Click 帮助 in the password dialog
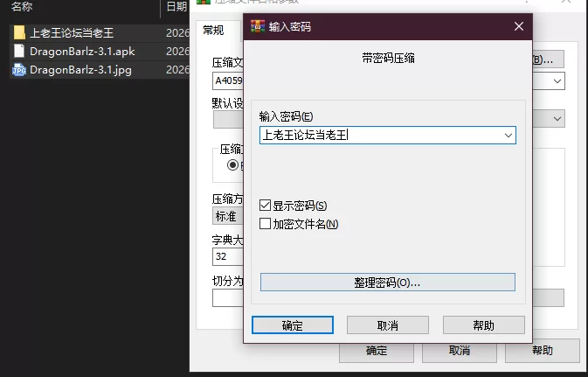Viewport: 588px width, 377px height. tap(484, 325)
